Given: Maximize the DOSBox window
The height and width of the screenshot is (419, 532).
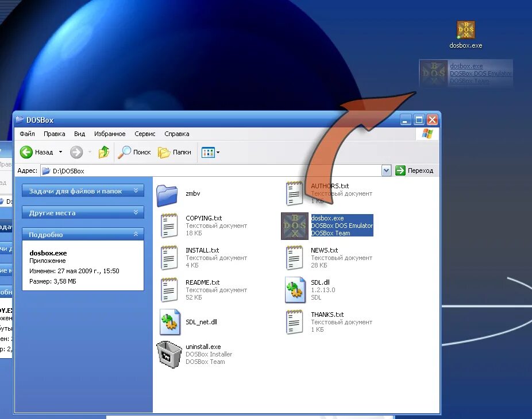Looking at the screenshot, I should point(419,119).
